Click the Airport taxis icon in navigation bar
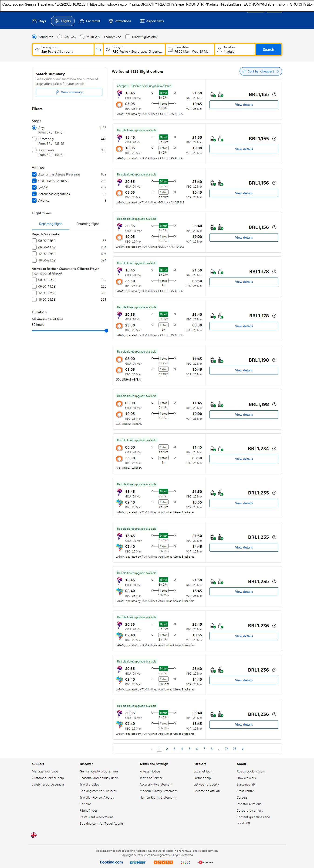Screen dimensions: 314x868 pos(142,21)
